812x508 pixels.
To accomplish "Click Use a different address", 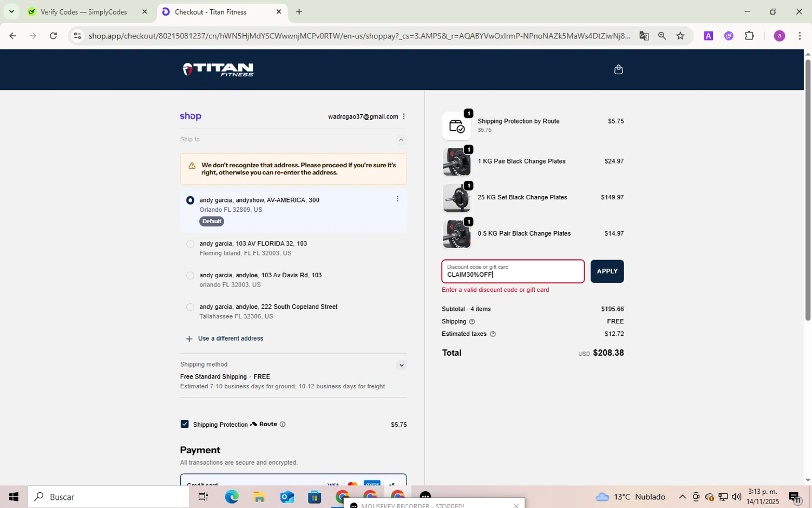I will pos(231,338).
